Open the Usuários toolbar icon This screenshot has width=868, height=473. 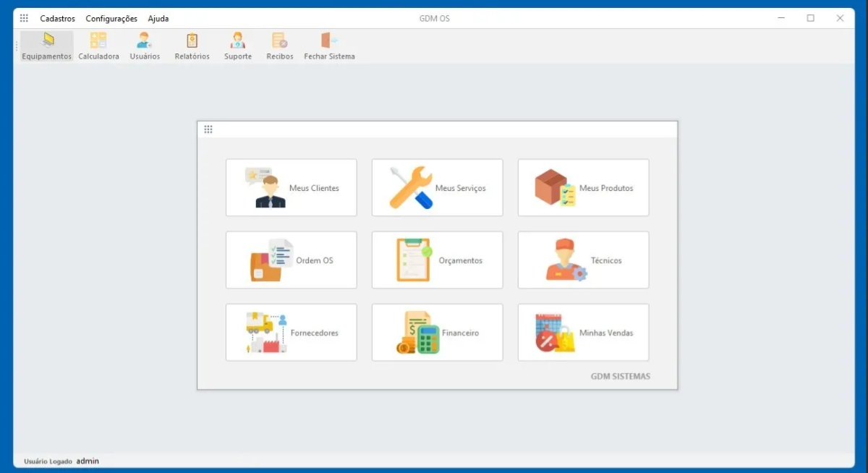(x=145, y=46)
